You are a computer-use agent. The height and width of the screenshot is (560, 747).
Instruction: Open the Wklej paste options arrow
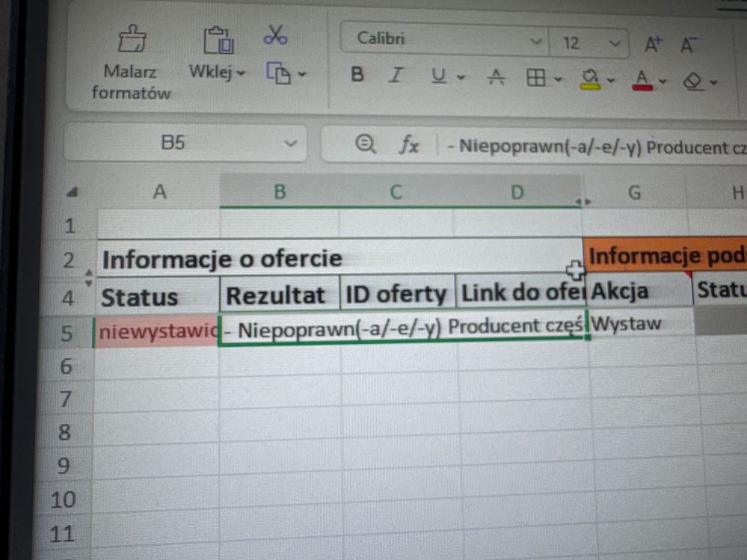point(241,73)
